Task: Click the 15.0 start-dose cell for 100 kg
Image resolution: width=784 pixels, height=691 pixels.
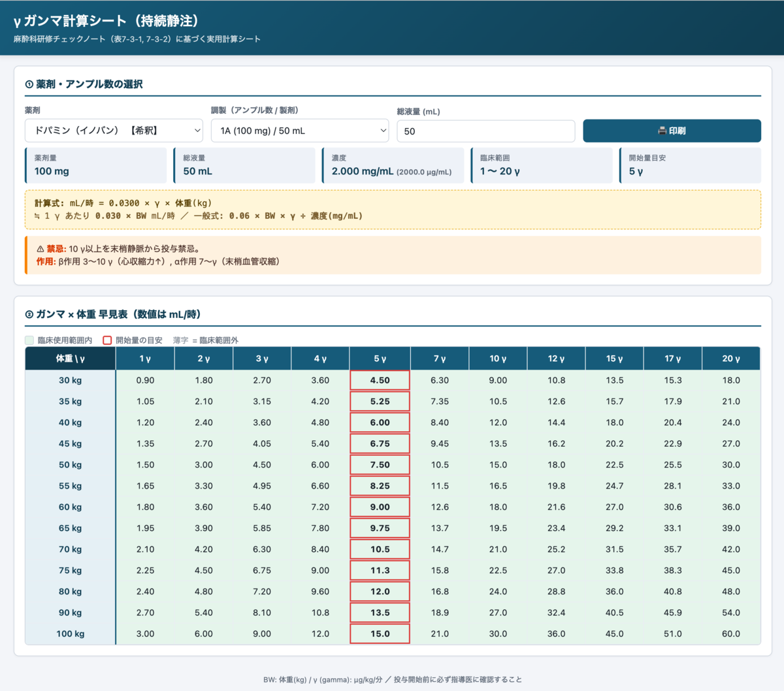Action: pos(380,634)
